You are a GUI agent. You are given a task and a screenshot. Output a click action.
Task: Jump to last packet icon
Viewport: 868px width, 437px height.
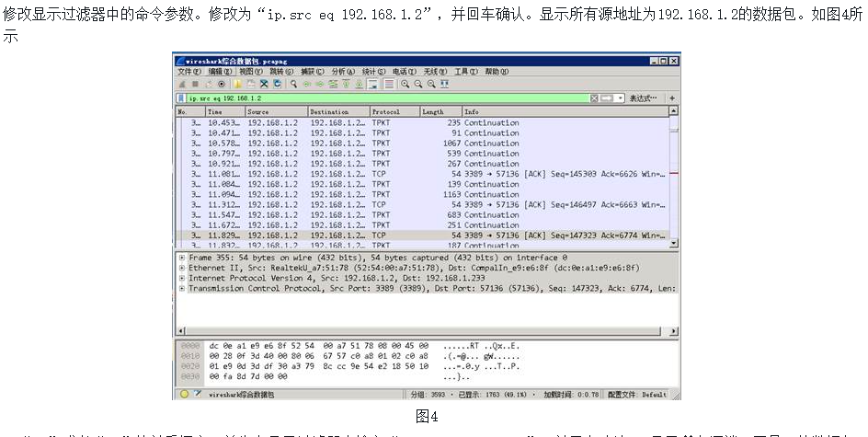point(359,85)
